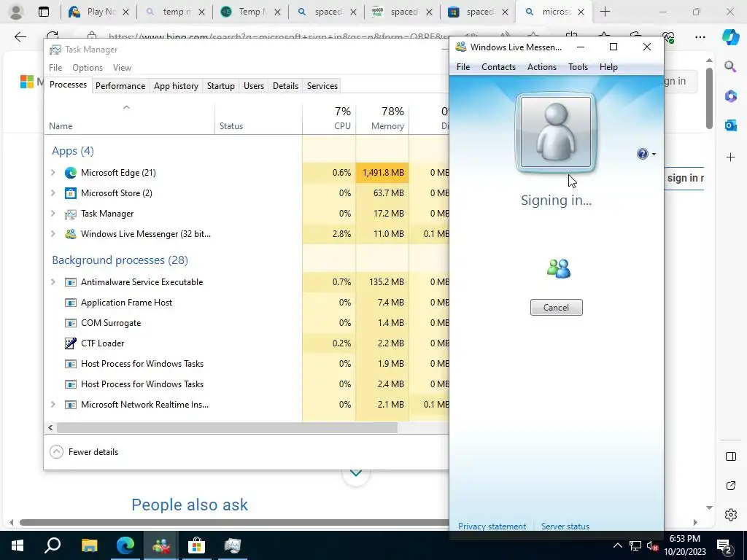This screenshot has height=560, width=747.
Task: Click Microsoft Store taskbar icon
Action: [x=196, y=545]
